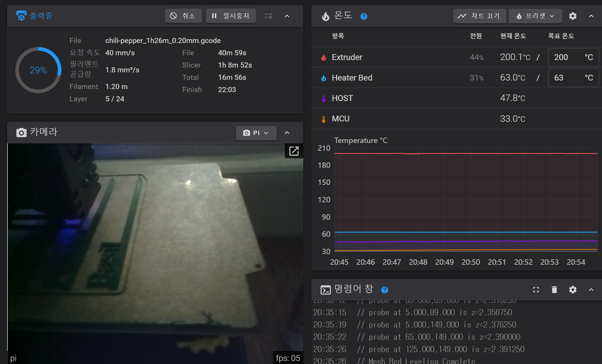The width and height of the screenshot is (602, 364).
Task: Click the 목표 온도 column header
Action: [561, 36]
